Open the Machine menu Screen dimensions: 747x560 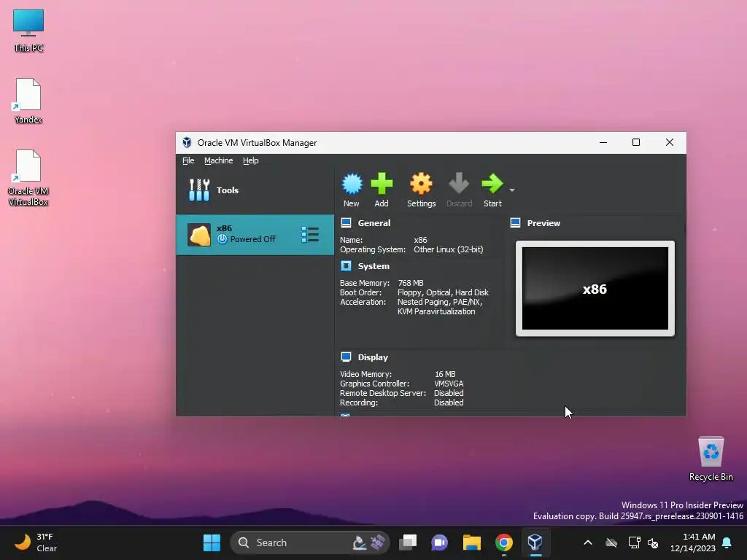coord(219,160)
